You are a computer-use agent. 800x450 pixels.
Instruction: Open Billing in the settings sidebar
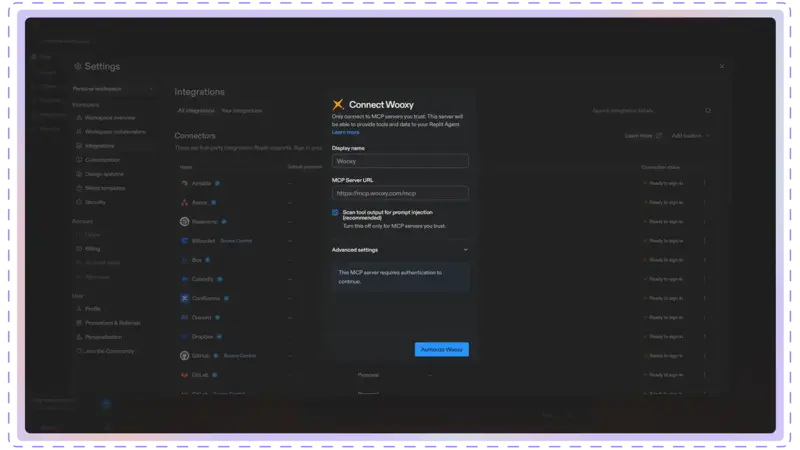pyautogui.click(x=92, y=249)
